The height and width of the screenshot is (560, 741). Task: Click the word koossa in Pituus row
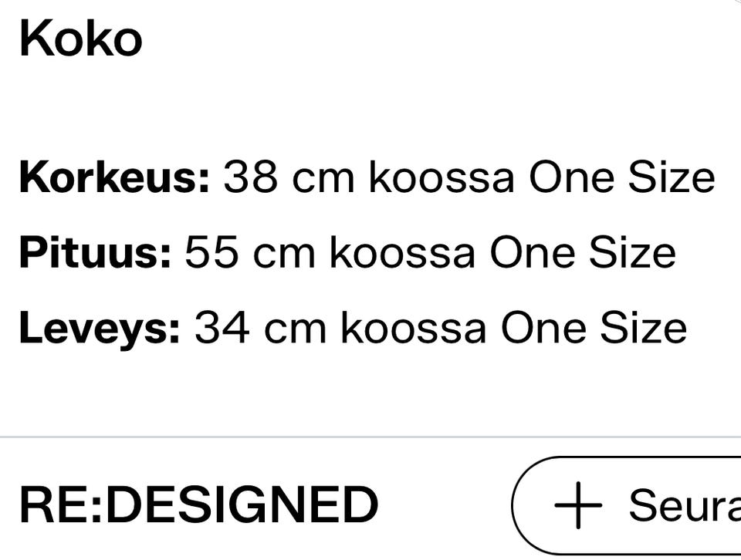pos(402,252)
